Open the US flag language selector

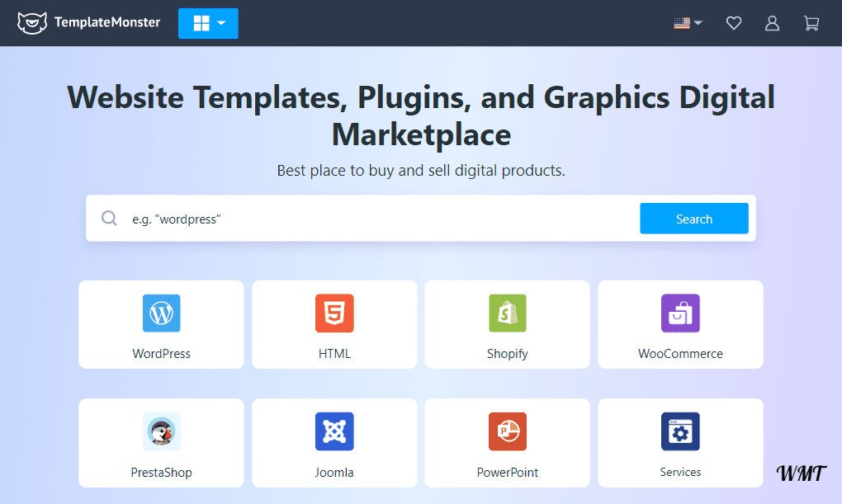pos(688,23)
